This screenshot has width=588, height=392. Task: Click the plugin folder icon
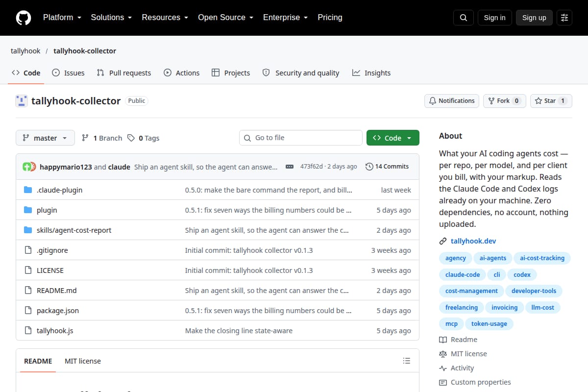28,210
